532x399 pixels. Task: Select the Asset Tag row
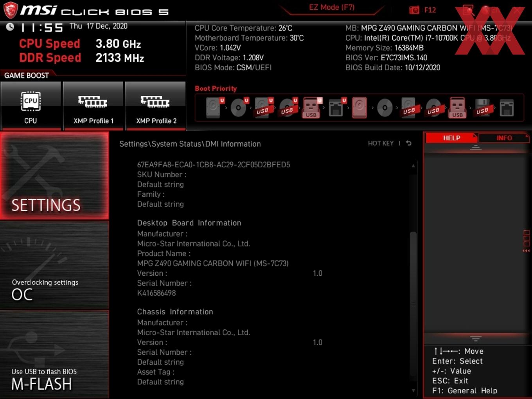156,372
